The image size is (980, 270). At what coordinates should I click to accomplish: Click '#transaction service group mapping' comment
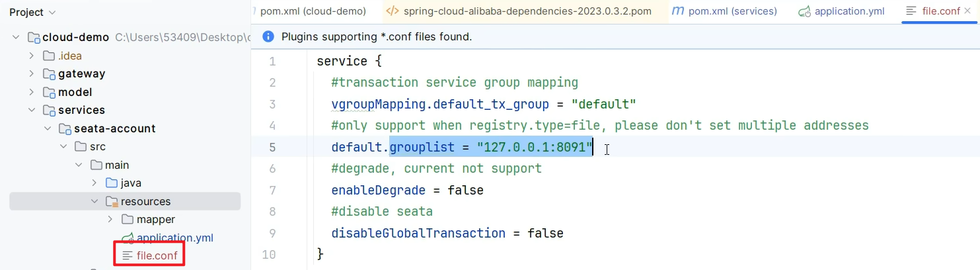click(455, 83)
